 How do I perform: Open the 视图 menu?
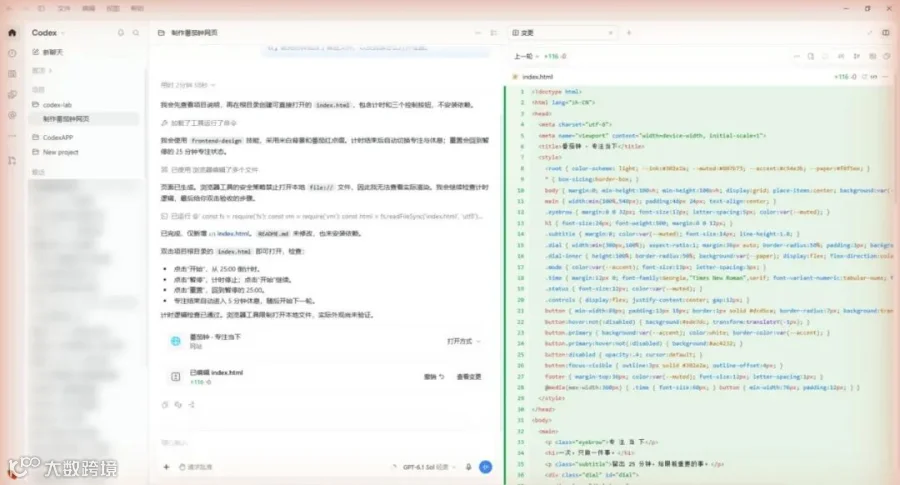click(113, 9)
